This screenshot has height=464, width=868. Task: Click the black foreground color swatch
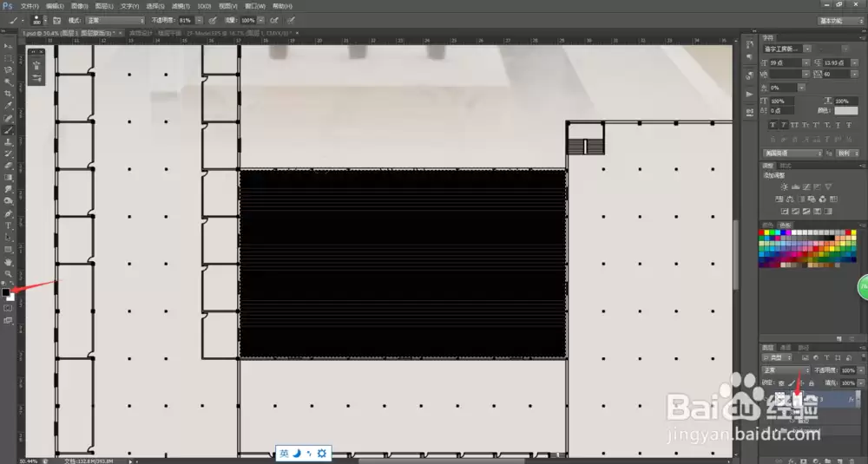(5, 292)
